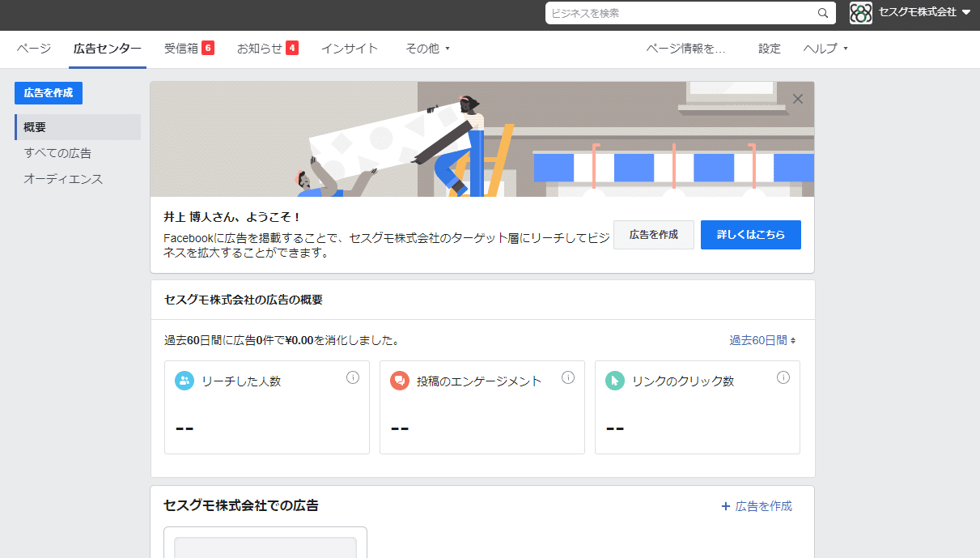
Task: Open account dropdown arrow next to セスグモ株式会社
Action: 965,13
